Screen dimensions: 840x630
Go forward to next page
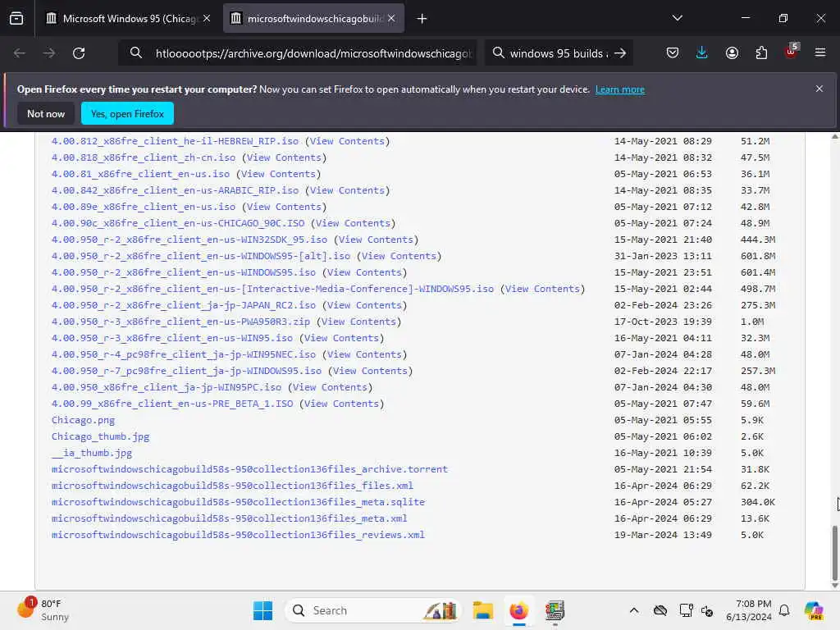[48, 53]
